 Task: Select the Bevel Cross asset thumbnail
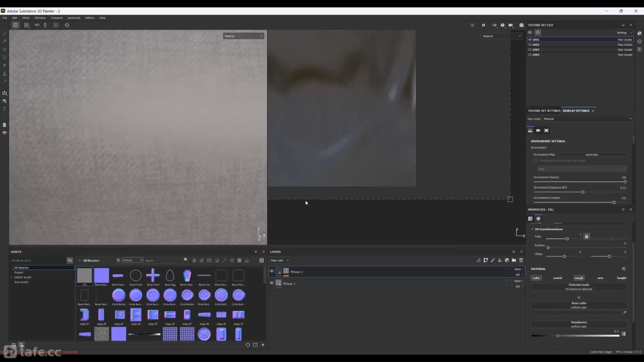point(153,276)
